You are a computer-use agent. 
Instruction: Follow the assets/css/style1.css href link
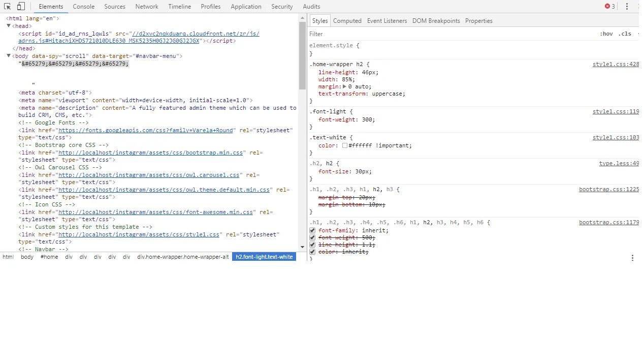coord(139,234)
